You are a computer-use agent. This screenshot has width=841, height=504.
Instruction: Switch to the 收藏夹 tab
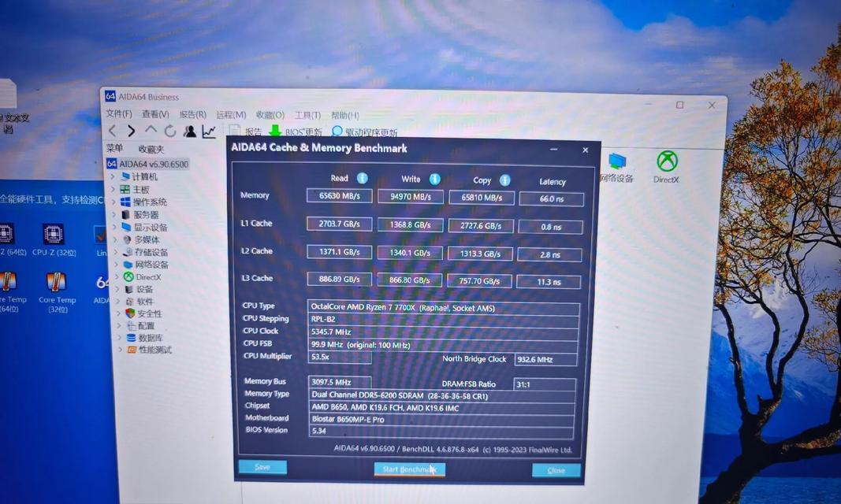tap(151, 150)
